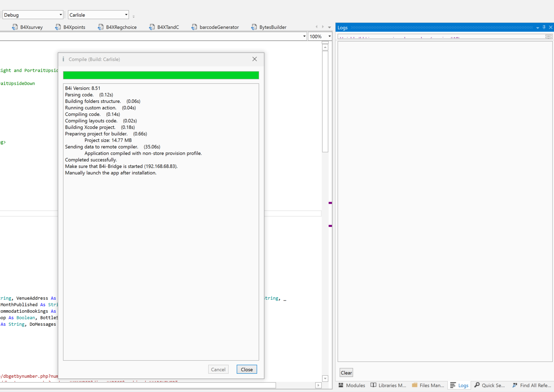Click the upper purple bookmark marker in margin

330,203
